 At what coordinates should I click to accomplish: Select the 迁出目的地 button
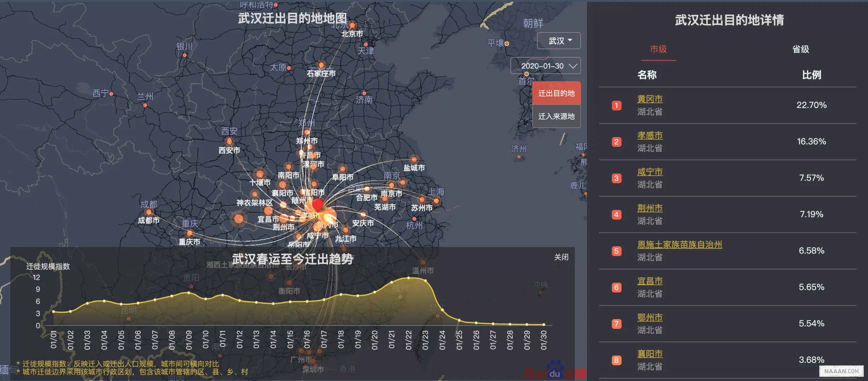click(556, 93)
